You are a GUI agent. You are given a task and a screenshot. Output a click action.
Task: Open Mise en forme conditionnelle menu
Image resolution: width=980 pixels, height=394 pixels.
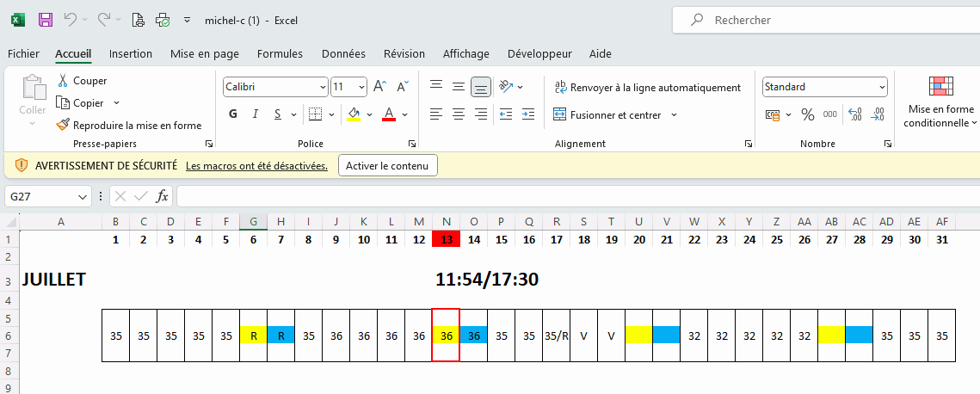coord(940,102)
